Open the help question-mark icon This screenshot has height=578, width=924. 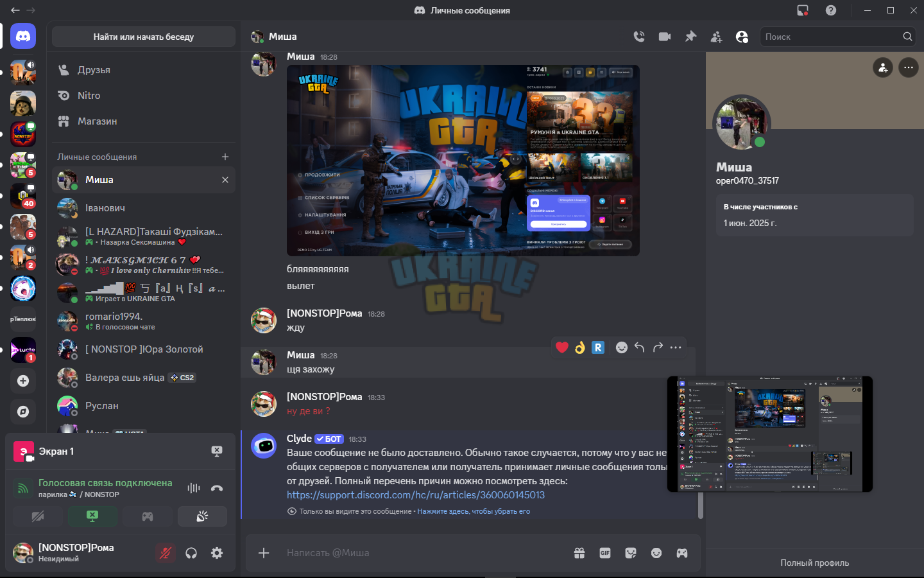pyautogui.click(x=831, y=10)
